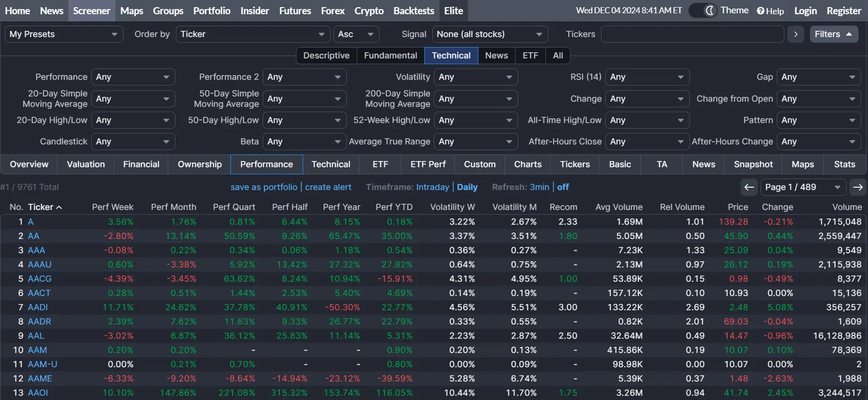Open the Charts view tab
868x400 pixels.
tap(528, 164)
